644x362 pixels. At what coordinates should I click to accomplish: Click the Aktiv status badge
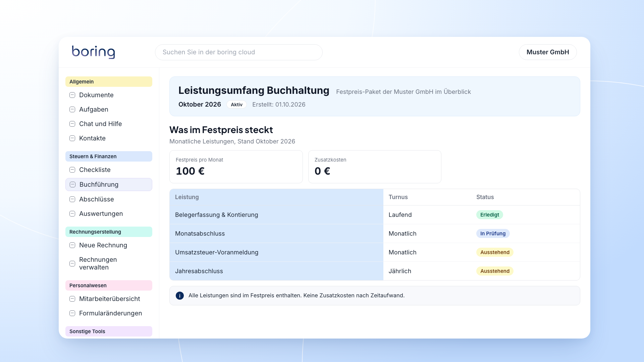click(x=236, y=105)
